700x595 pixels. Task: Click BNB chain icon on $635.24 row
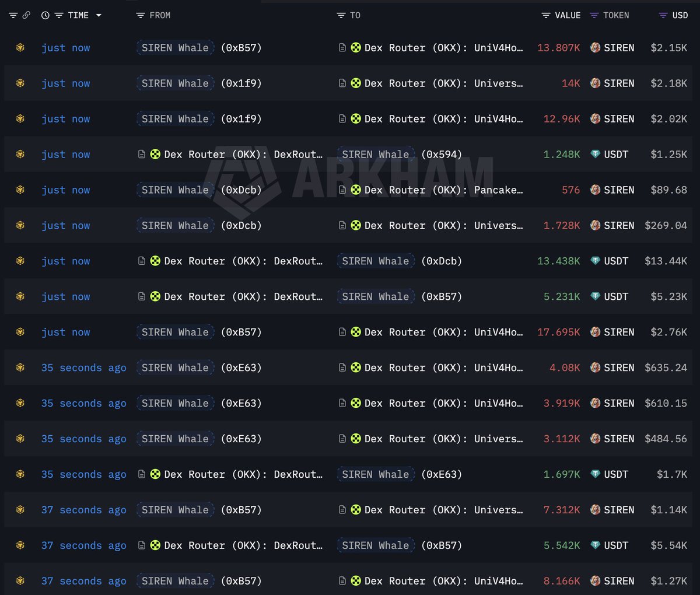20,367
